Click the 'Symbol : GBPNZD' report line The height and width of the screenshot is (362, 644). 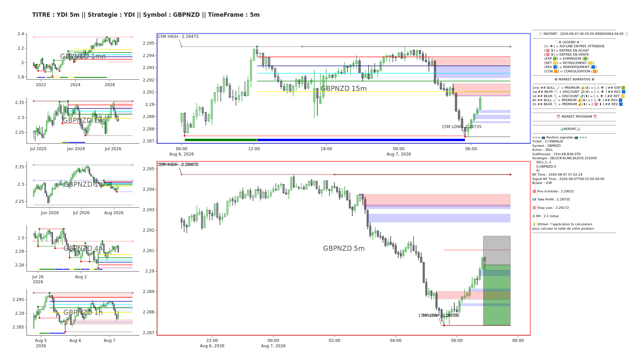(x=546, y=146)
